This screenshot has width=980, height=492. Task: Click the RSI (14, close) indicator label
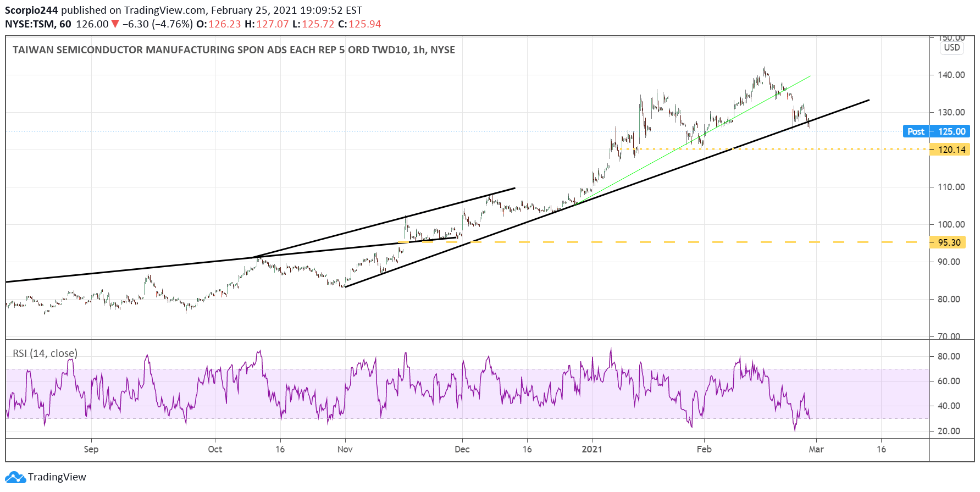[45, 353]
